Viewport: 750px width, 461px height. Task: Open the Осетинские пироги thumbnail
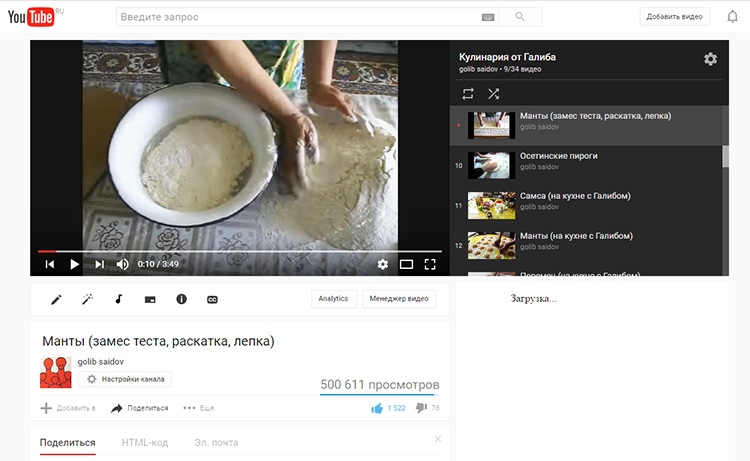pos(491,165)
